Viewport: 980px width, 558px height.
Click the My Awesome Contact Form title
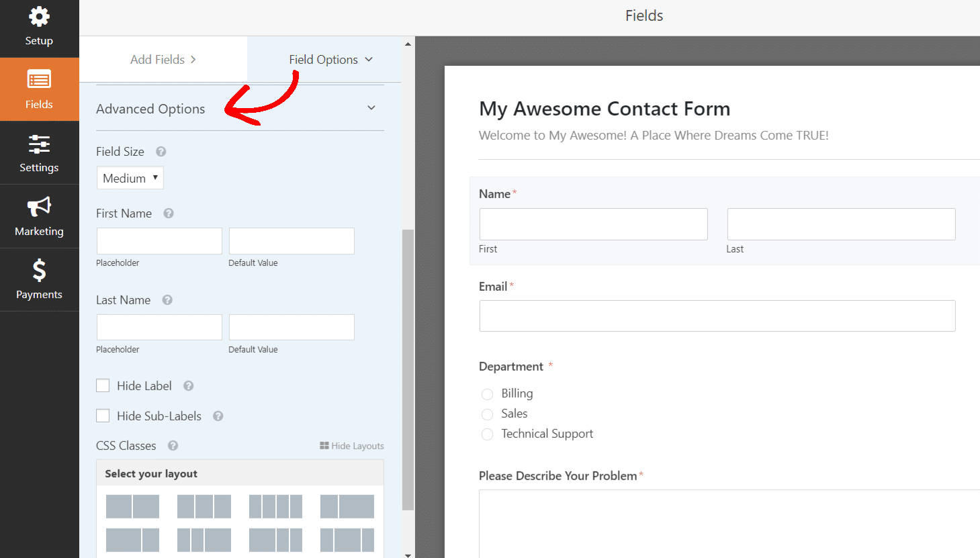pyautogui.click(x=604, y=108)
